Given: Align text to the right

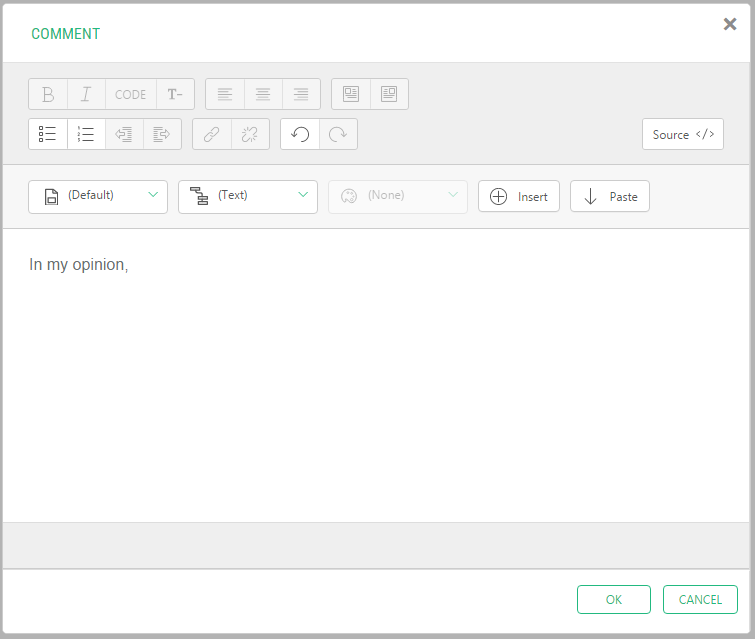Looking at the screenshot, I should coord(301,94).
